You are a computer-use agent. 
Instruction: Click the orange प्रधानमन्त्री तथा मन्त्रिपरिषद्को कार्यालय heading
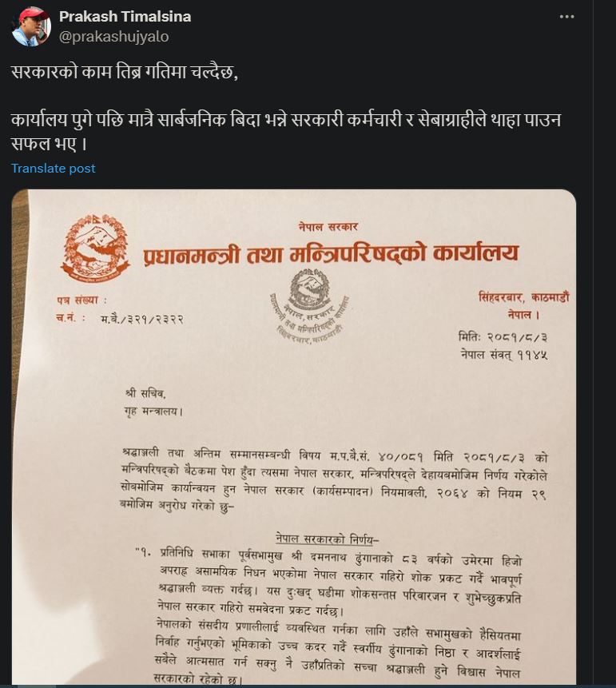(331, 254)
